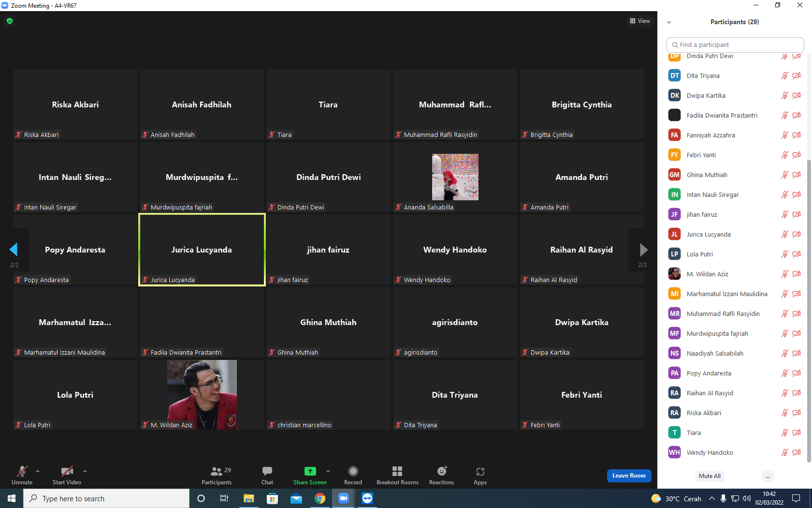Click the Leave Room button
Screen dimensions: 812x508
tap(629, 476)
